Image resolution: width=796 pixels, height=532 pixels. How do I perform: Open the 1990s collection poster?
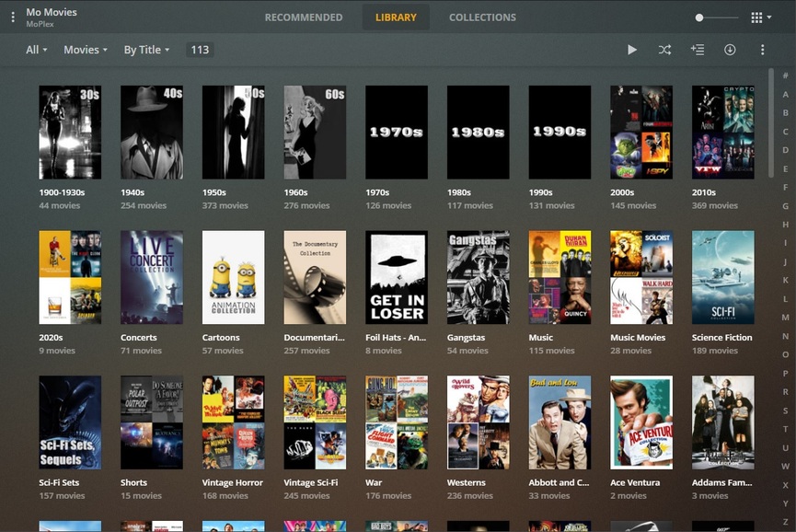click(560, 132)
